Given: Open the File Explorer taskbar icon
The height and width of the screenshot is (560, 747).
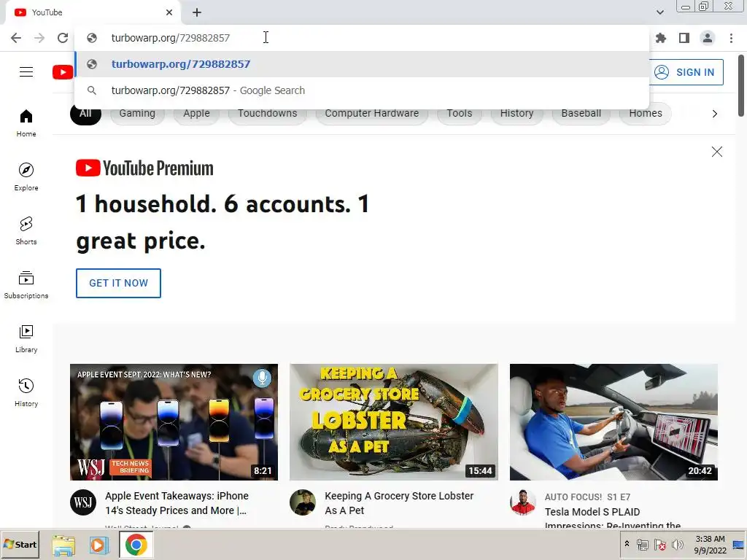Looking at the screenshot, I should tap(63, 545).
